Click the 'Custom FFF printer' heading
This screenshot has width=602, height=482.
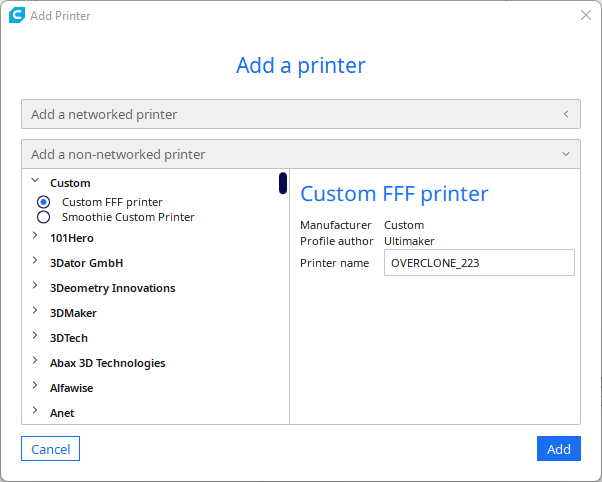(x=394, y=194)
